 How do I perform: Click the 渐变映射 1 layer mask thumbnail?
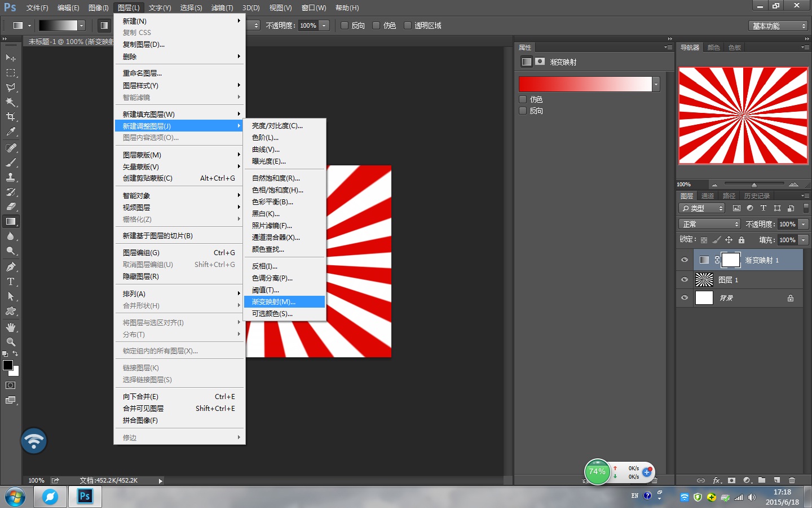click(x=731, y=260)
